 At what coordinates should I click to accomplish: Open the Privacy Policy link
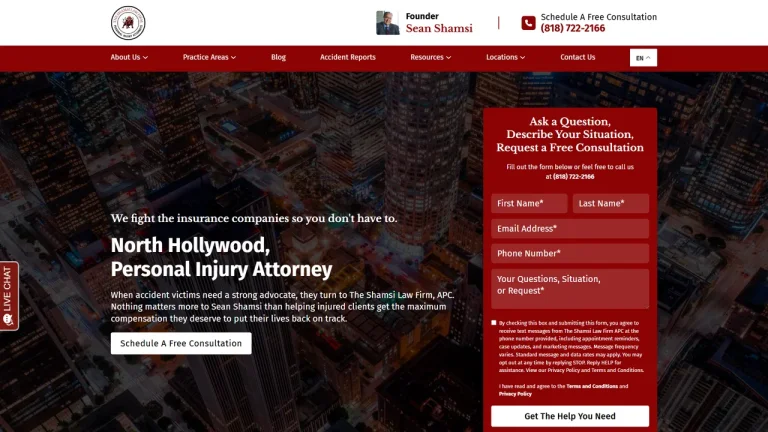pos(515,394)
